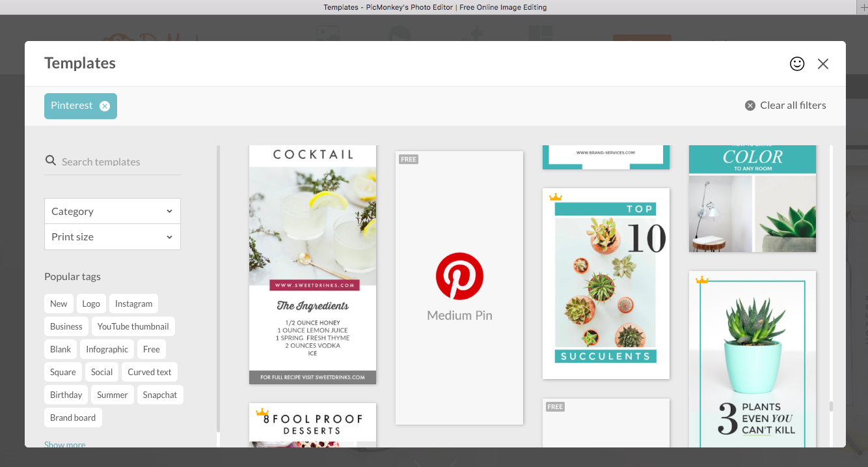Click the template gallery scrollbar thumb
The image size is (868, 467).
(831, 406)
